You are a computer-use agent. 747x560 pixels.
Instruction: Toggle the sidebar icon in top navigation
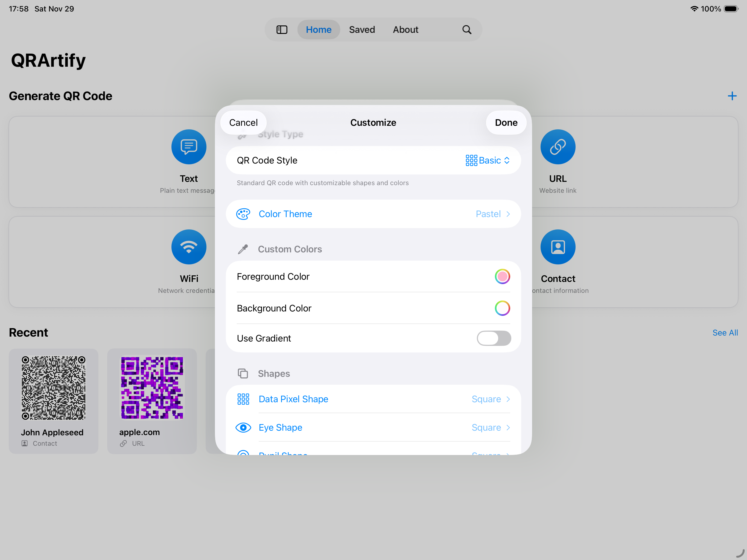point(282,30)
